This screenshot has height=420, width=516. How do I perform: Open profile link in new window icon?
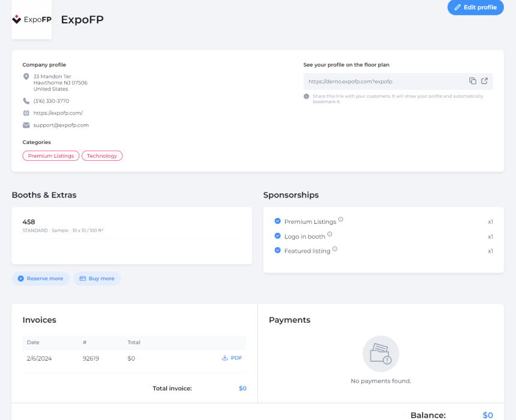pyautogui.click(x=484, y=81)
